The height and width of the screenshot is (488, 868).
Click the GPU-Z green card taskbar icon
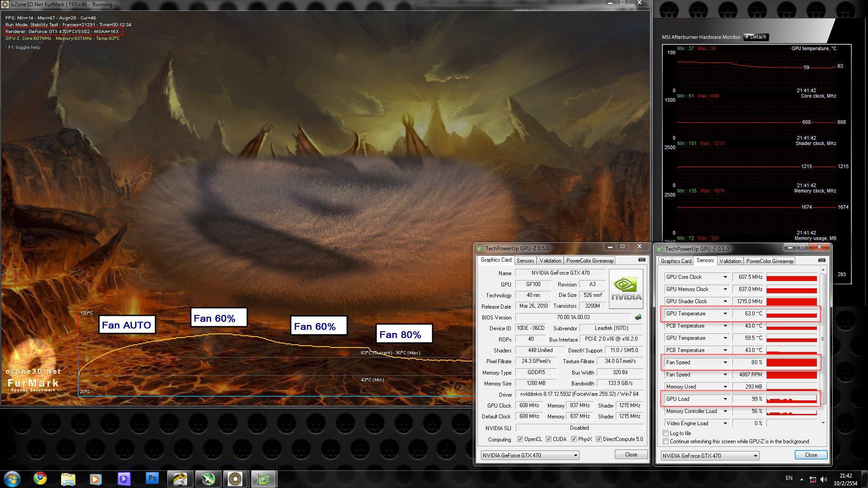[x=263, y=479]
